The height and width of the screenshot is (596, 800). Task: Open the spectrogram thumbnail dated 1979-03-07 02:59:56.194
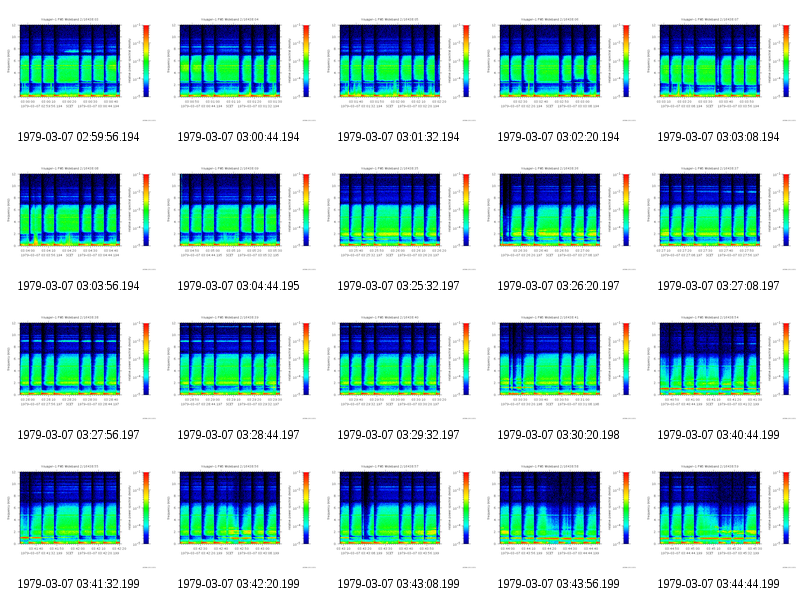point(78,68)
